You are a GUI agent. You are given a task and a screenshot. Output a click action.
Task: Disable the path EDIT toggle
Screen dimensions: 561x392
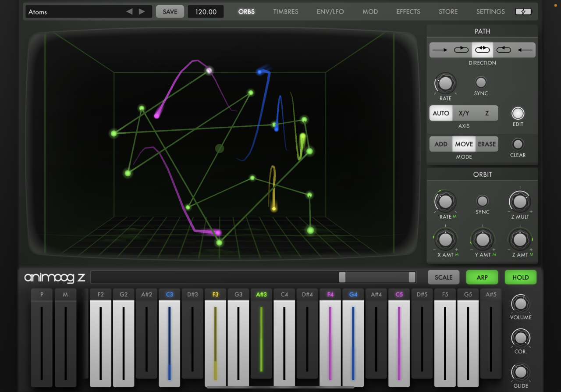click(x=518, y=114)
